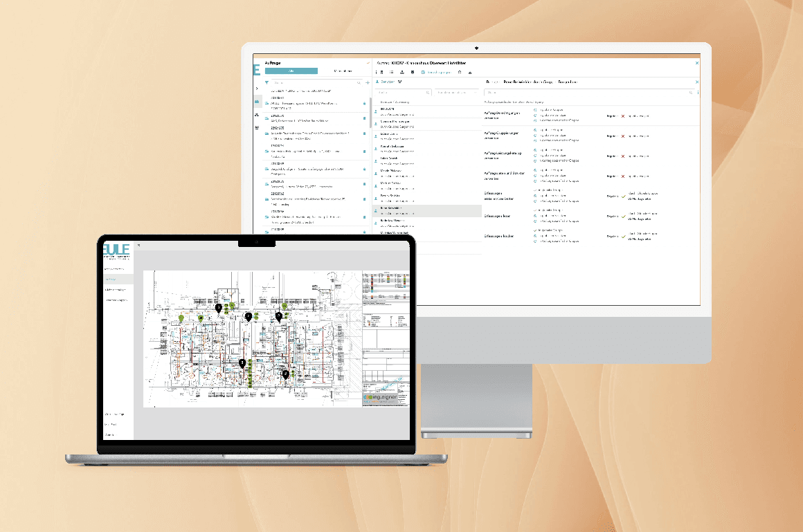
Task: Select the teal 'Alle' tab under Aufträge
Action: point(291,71)
